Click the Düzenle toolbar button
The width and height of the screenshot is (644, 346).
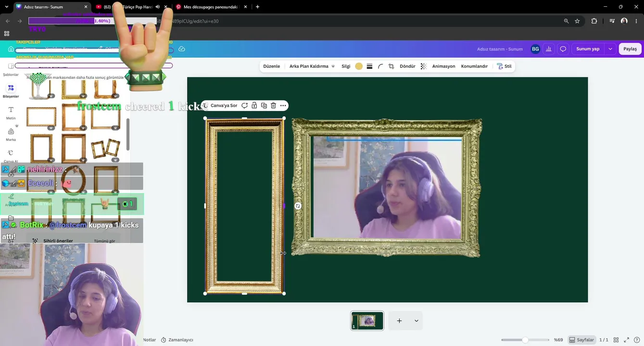tap(272, 66)
